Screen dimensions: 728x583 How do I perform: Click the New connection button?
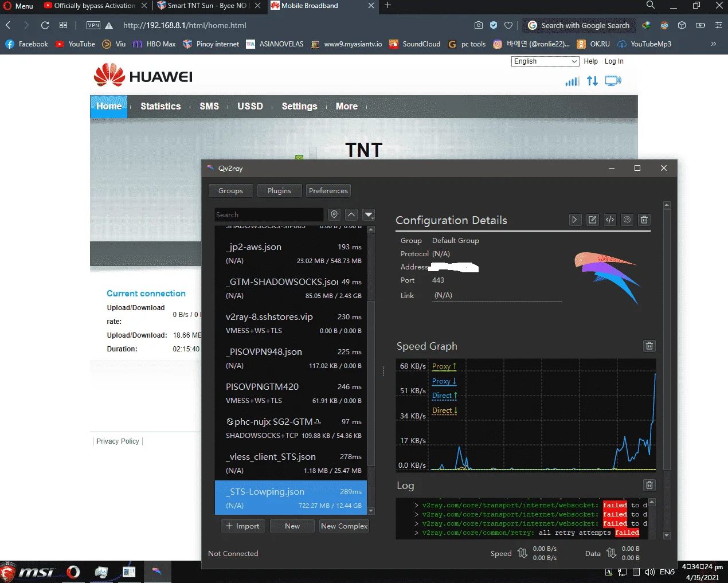292,526
